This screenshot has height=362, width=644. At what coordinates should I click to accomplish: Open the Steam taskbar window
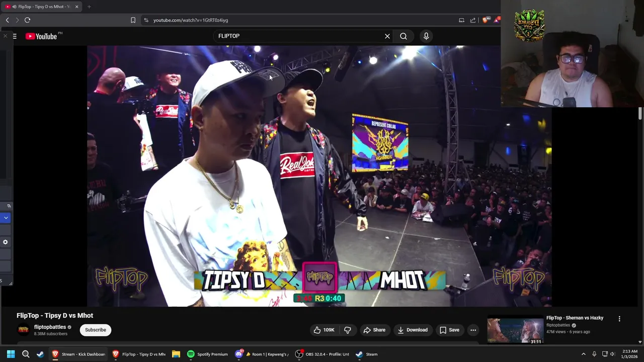[x=367, y=354]
